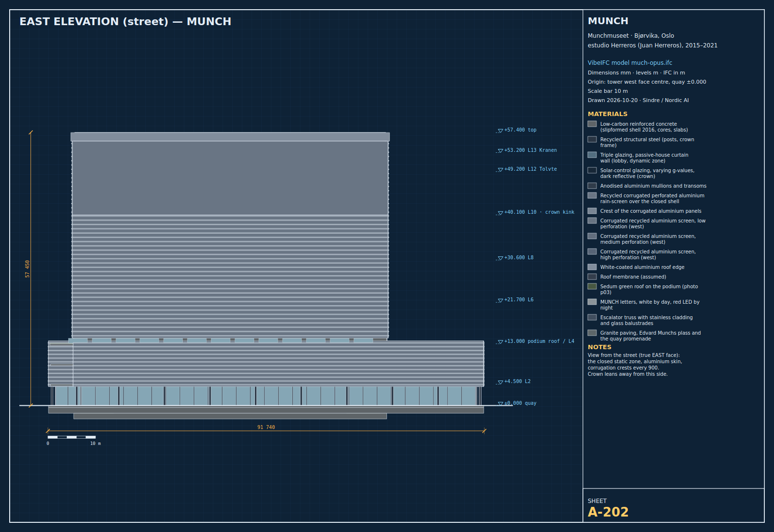Click the Crown leans away note
This screenshot has width=774, height=532.
[x=627, y=374]
